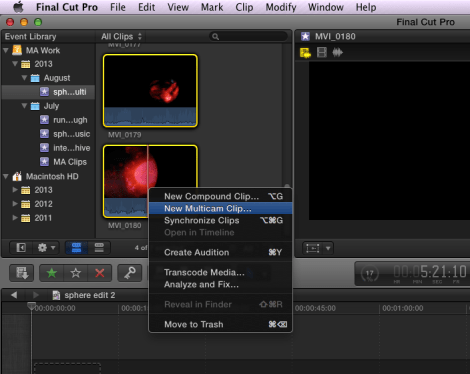The height and width of the screenshot is (374, 470).
Task: Collapse the MA Work library
Action: coord(6,50)
